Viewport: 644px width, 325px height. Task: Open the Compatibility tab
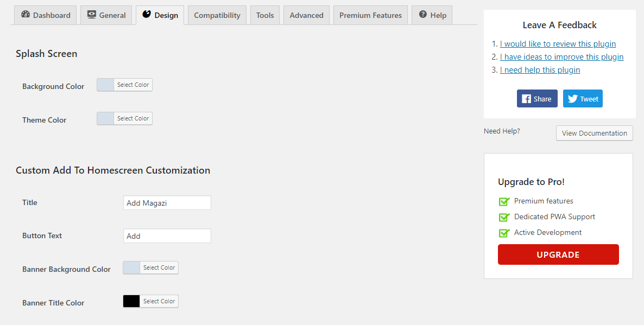[217, 15]
